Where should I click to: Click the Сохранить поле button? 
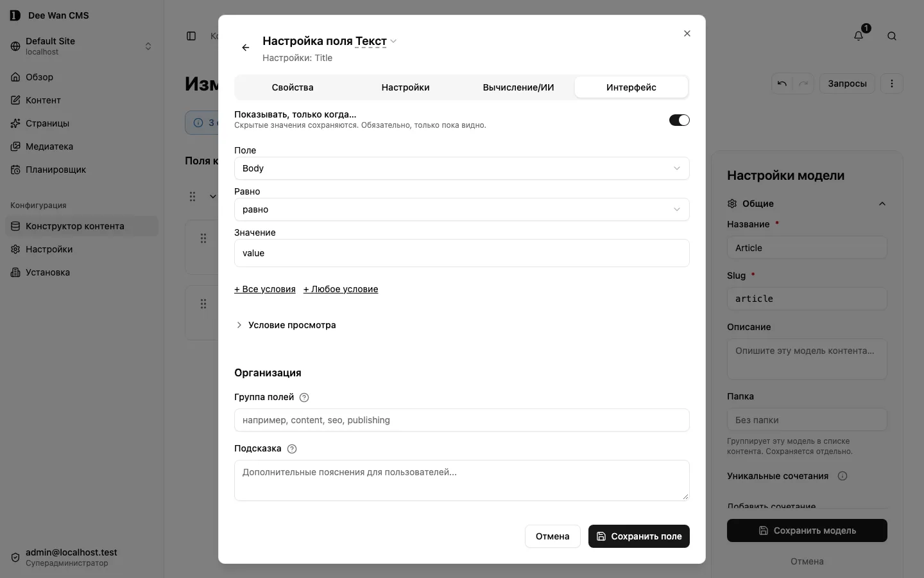[x=639, y=536]
